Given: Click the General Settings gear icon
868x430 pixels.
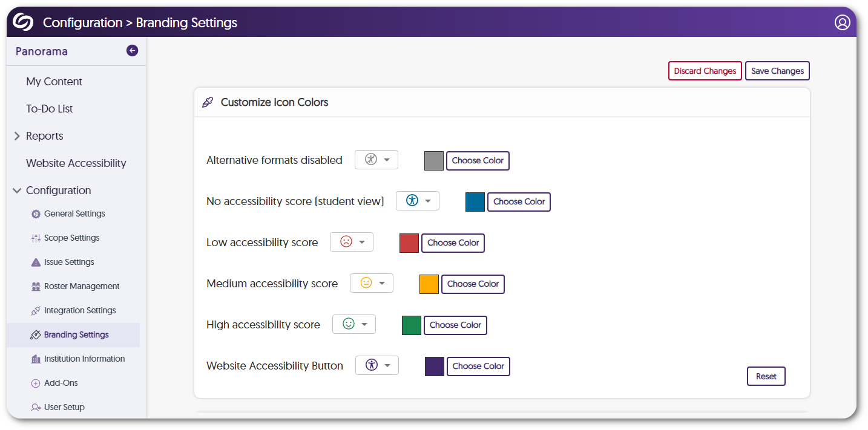Looking at the screenshot, I should pos(36,214).
